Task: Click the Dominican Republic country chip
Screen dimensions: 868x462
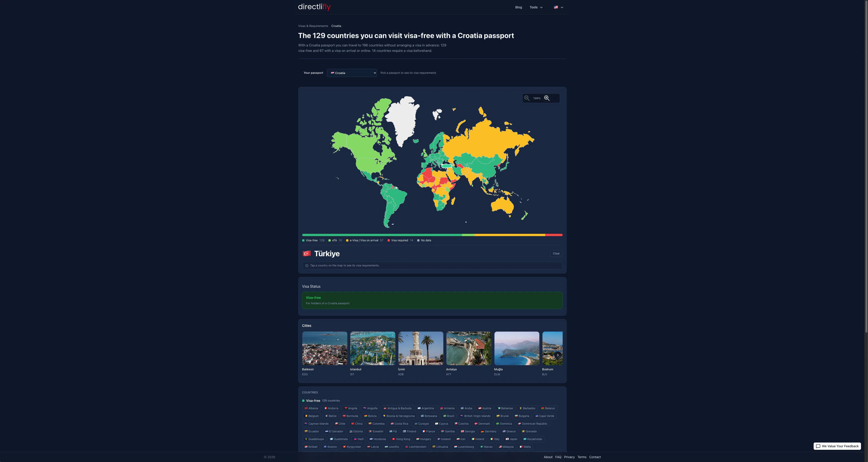Action: pos(532,424)
